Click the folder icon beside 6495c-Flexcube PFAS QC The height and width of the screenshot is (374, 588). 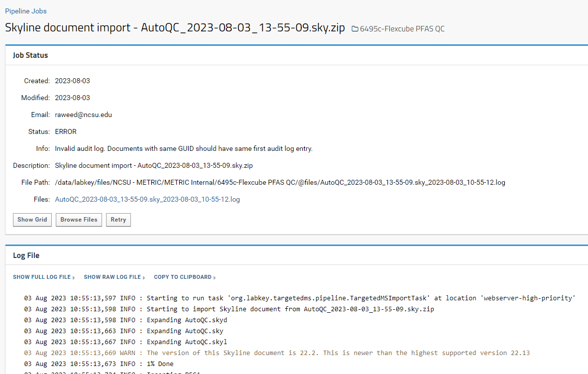355,29
